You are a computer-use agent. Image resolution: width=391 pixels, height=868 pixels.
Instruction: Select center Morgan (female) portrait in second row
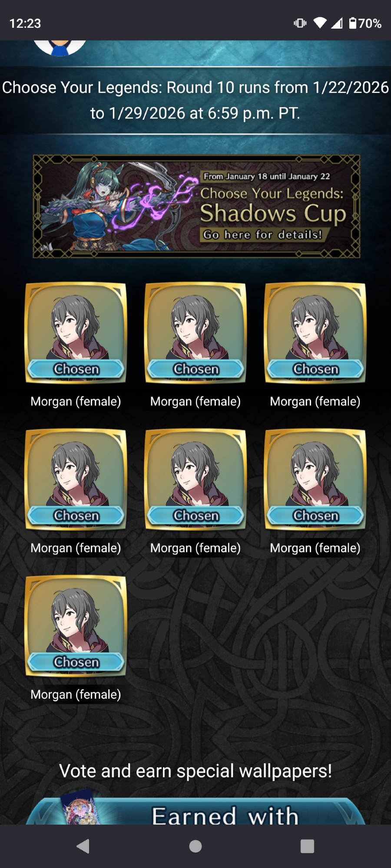[x=195, y=480]
